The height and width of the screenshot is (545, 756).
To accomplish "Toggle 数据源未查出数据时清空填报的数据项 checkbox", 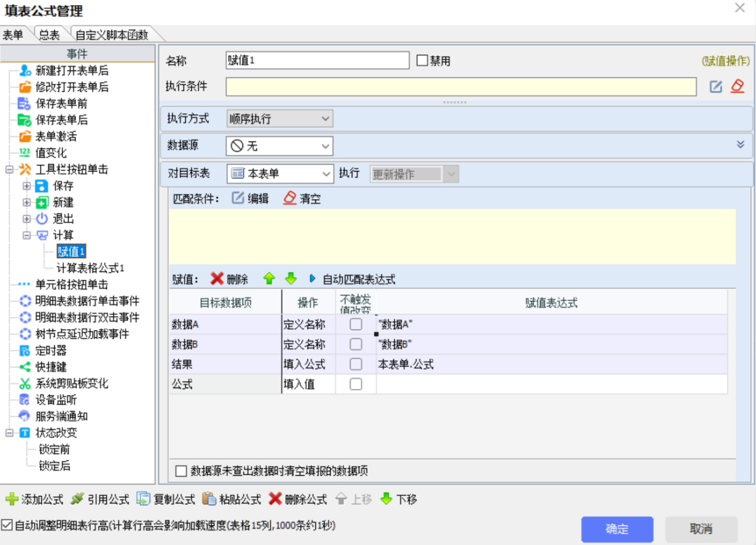I will point(182,471).
